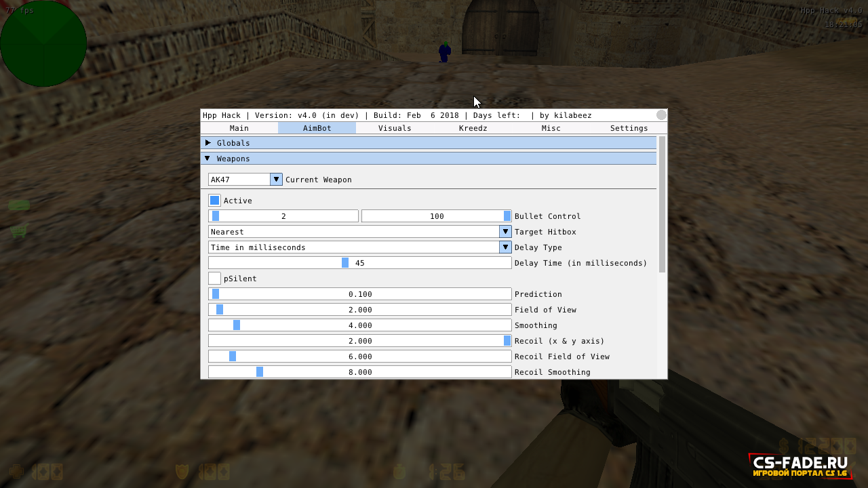Click the Smoothing slider

tap(360, 325)
